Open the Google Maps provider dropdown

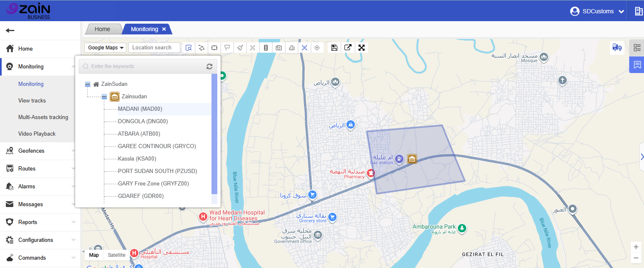pyautogui.click(x=106, y=48)
